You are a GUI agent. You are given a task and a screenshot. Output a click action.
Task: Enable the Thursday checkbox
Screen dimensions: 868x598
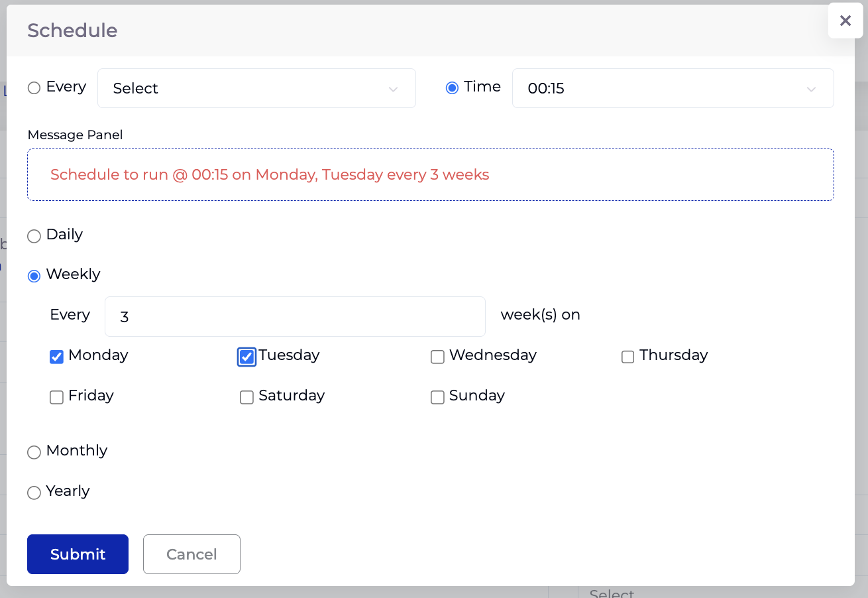[x=627, y=357]
